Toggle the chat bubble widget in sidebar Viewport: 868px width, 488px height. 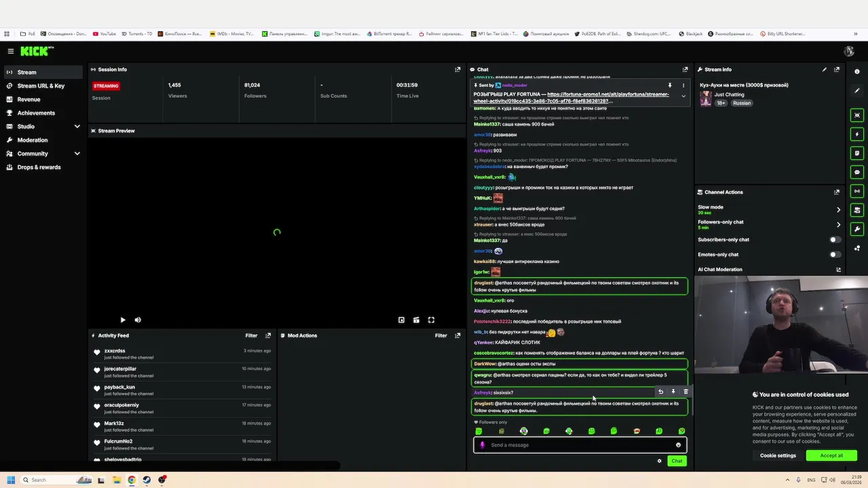tap(857, 172)
